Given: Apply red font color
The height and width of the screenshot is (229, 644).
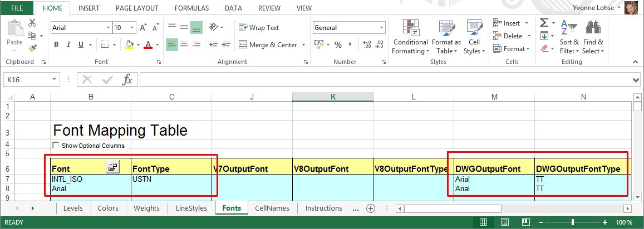Looking at the screenshot, I should [148, 44].
